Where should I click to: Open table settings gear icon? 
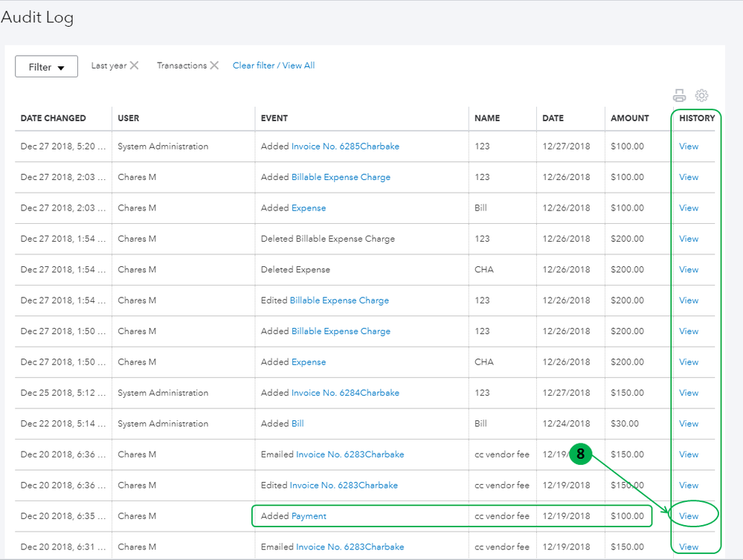(x=701, y=95)
